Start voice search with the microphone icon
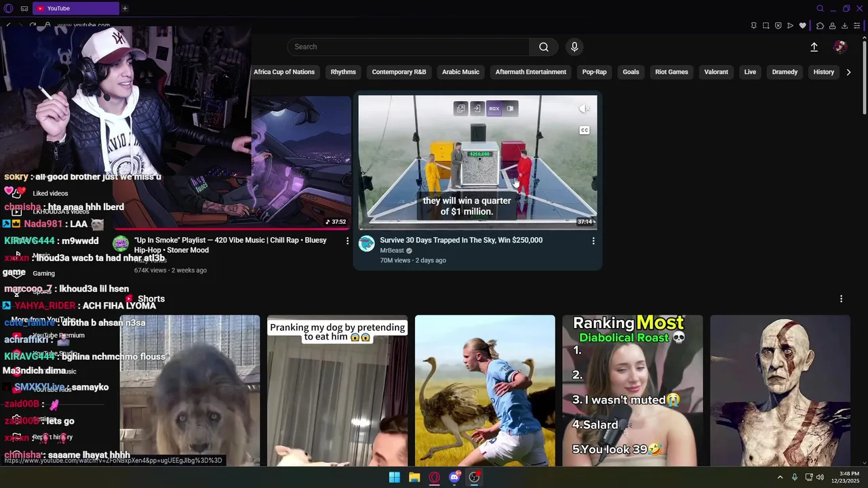The height and width of the screenshot is (488, 868). click(x=574, y=47)
